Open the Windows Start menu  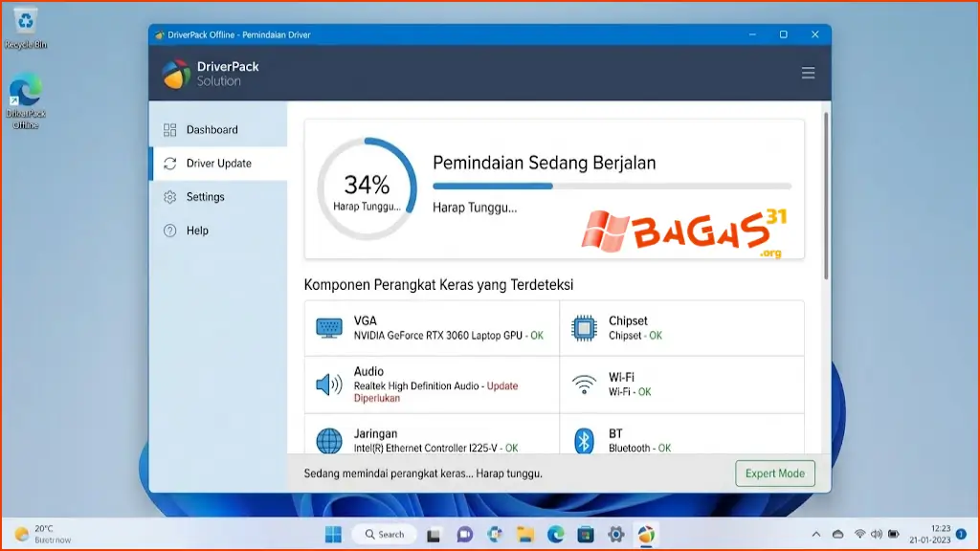333,535
